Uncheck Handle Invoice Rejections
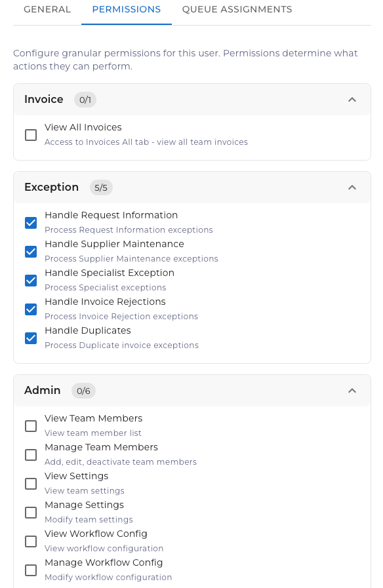 pos(30,309)
